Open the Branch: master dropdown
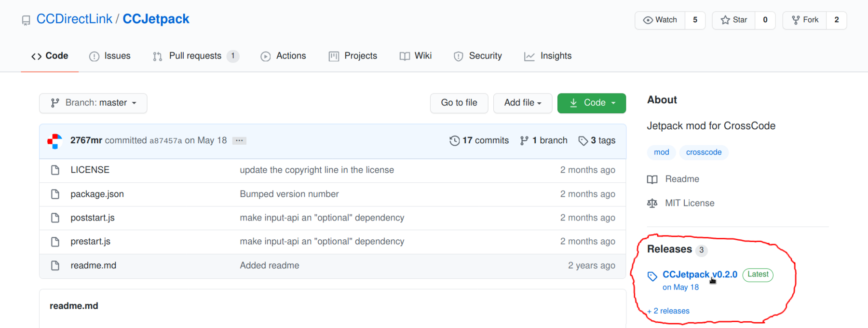The width and height of the screenshot is (868, 328). pyautogui.click(x=93, y=103)
